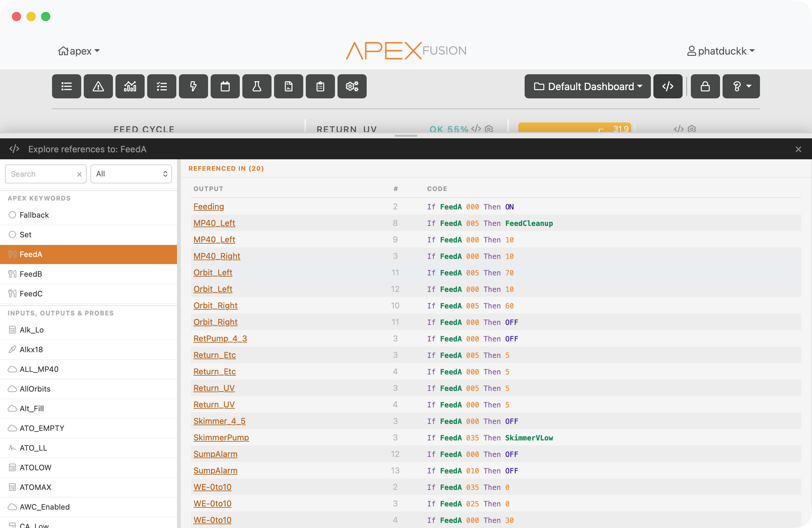Open the list view toolbar icon
Image resolution: width=812 pixels, height=528 pixels.
click(67, 86)
